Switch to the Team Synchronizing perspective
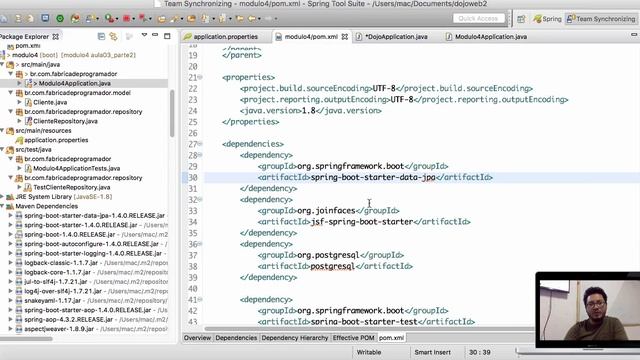Viewport: 640px width, 360px height. [601, 19]
